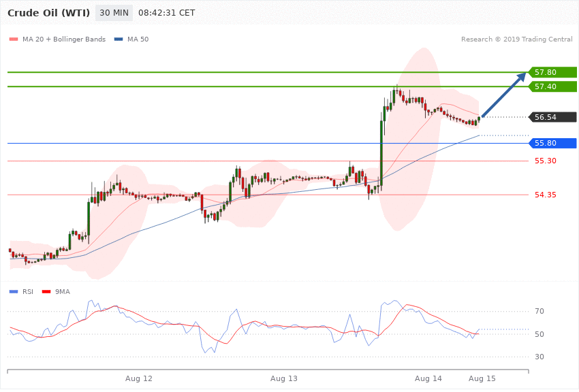The width and height of the screenshot is (579, 392).
Task: Click the Aug 12 date label
Action: pos(139,378)
